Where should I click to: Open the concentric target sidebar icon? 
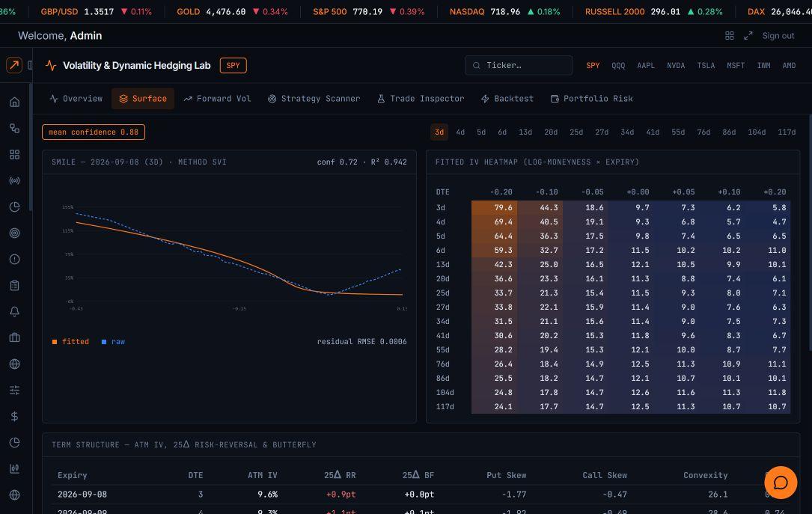coord(14,233)
